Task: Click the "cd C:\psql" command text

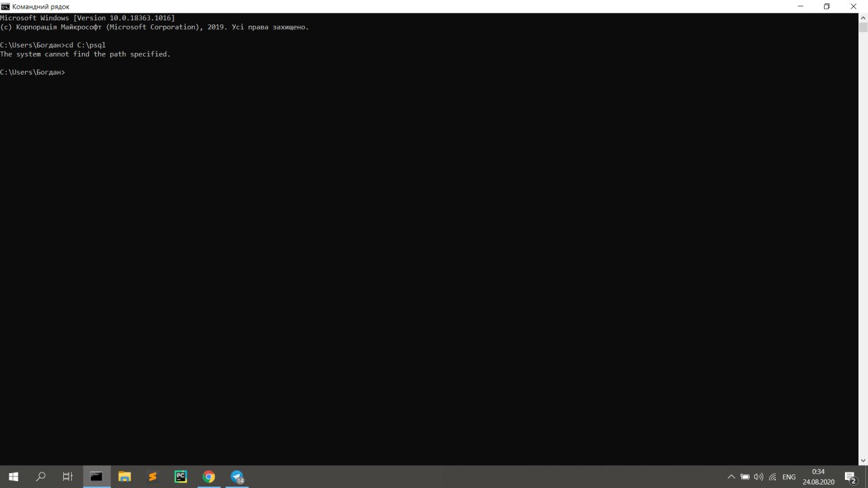Action: coord(85,45)
